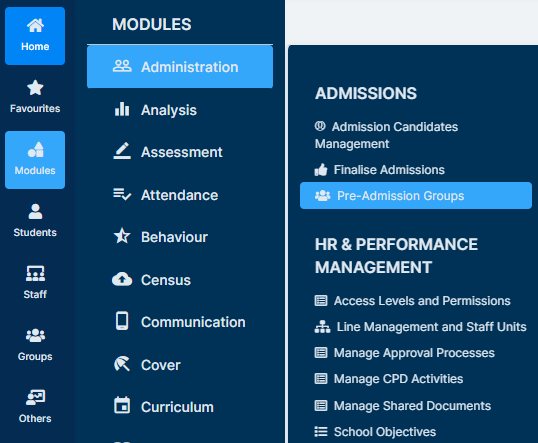
Task: Open the Staff section icon
Action: tap(35, 273)
